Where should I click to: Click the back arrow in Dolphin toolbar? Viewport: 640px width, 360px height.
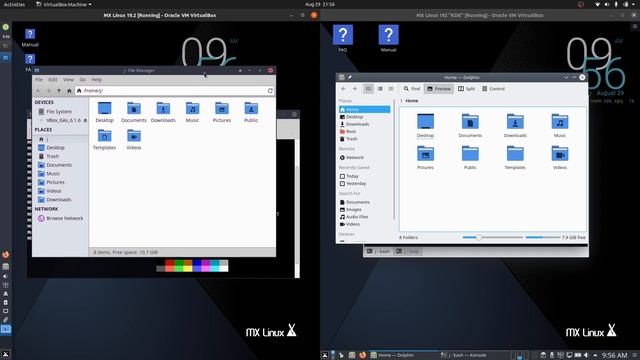tap(343, 89)
